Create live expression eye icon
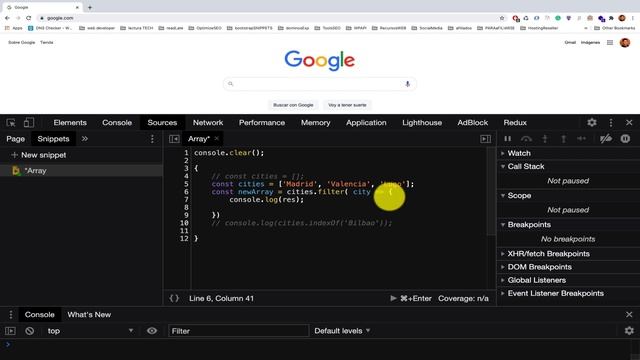This screenshot has height=360, width=640. click(x=151, y=331)
